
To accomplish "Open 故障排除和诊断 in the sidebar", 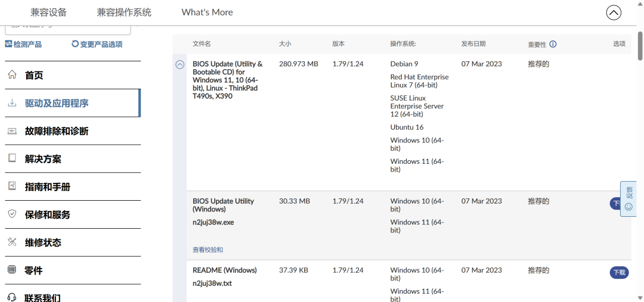I will point(73,131).
